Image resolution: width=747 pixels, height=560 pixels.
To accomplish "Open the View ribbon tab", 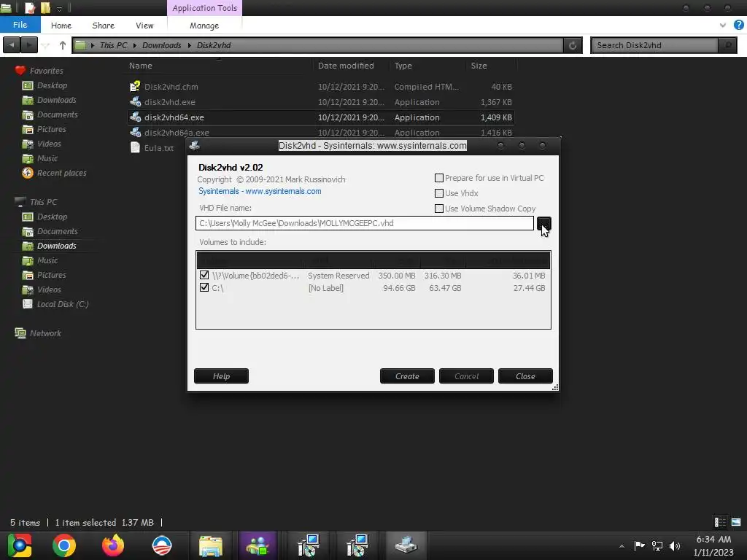I will click(x=144, y=26).
